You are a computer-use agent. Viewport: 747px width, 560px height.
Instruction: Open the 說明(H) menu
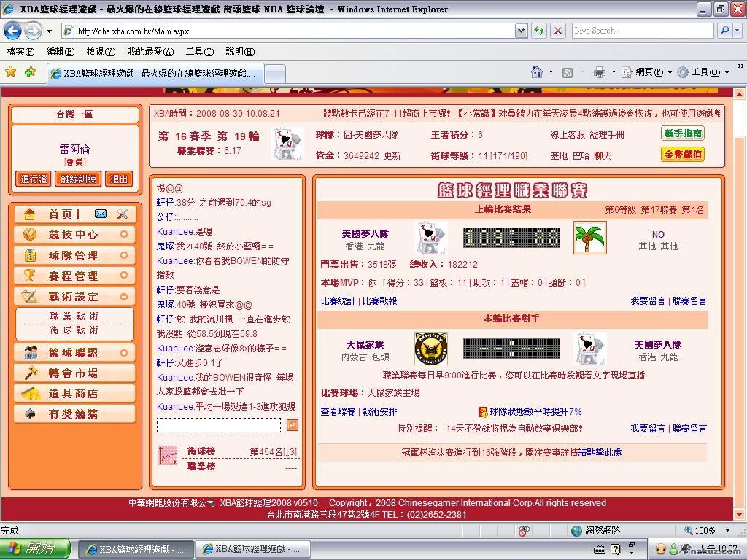pos(240,52)
